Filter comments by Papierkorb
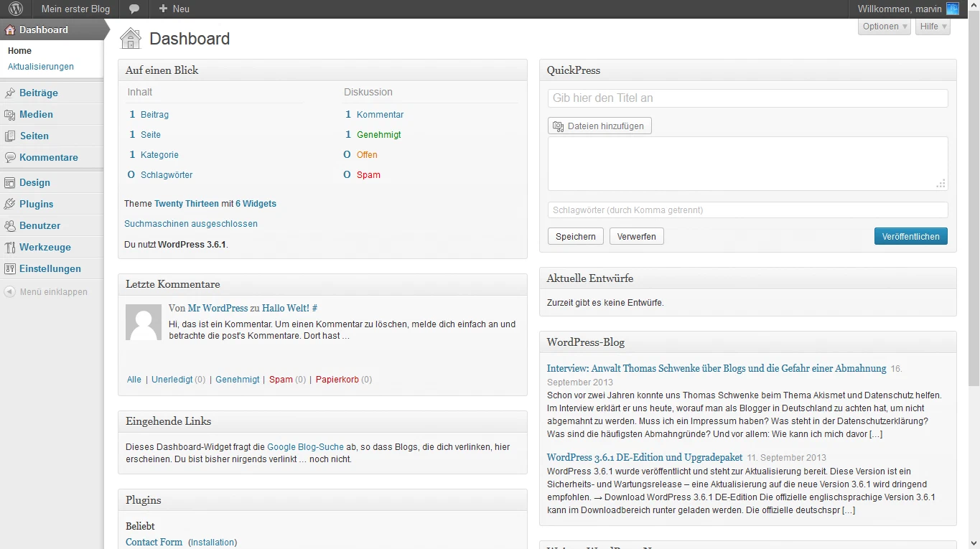980x549 pixels. [x=337, y=380]
